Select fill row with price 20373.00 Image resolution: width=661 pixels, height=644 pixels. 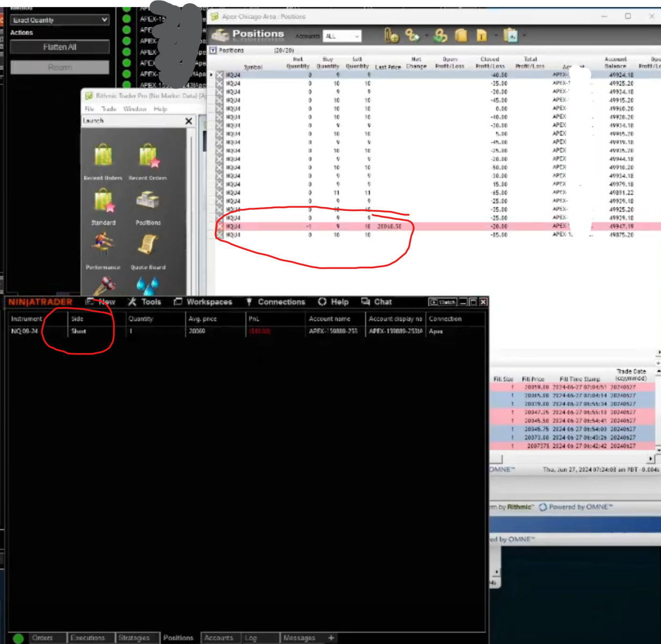[573, 437]
